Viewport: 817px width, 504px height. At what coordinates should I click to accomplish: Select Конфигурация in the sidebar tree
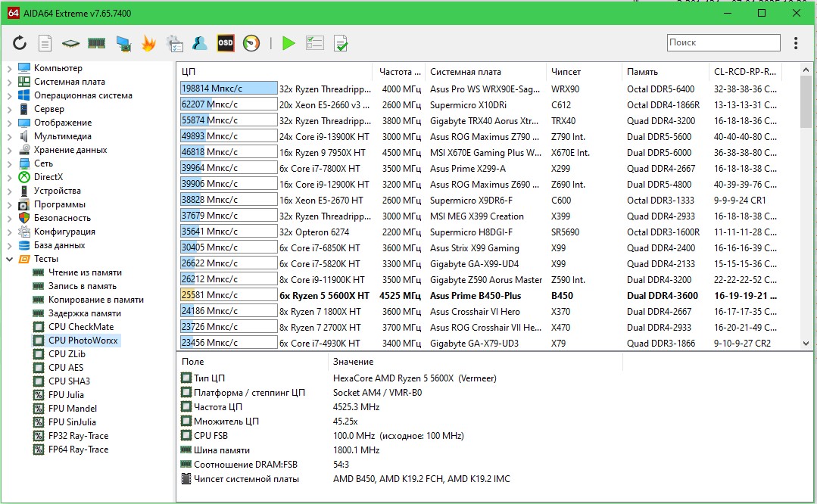tap(64, 231)
